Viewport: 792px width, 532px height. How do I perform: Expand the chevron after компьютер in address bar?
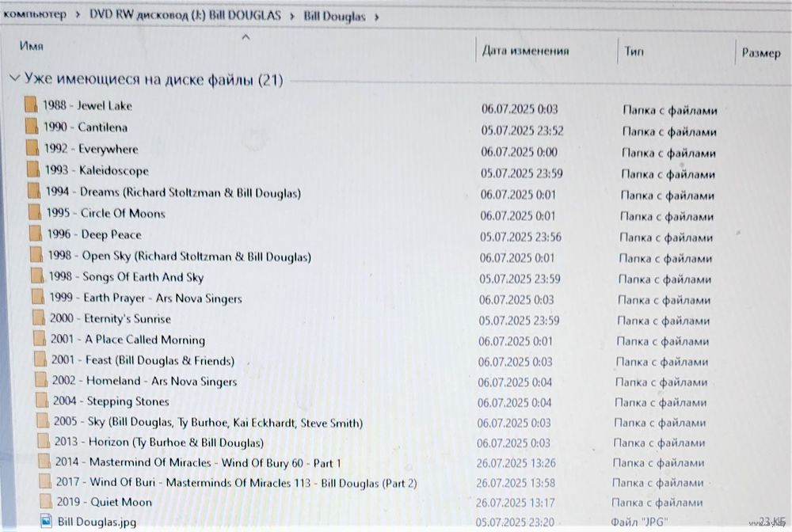tap(78, 15)
